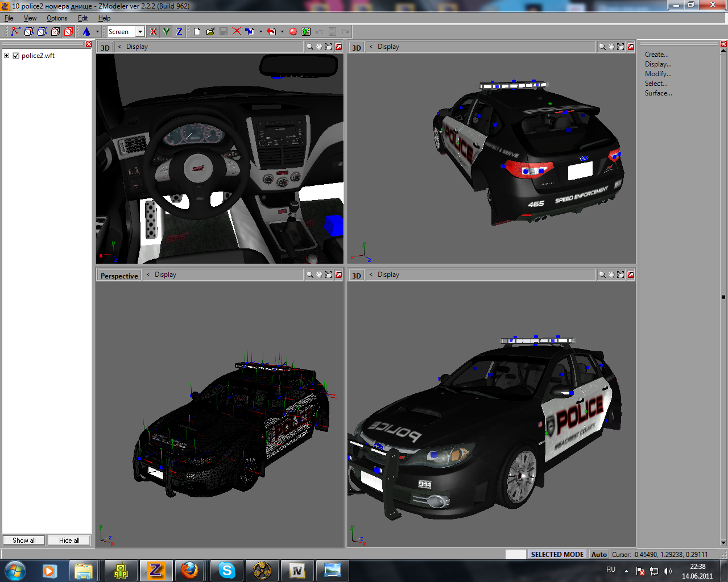The height and width of the screenshot is (582, 728).
Task: Expand the police2.wft tree node
Action: click(x=6, y=56)
